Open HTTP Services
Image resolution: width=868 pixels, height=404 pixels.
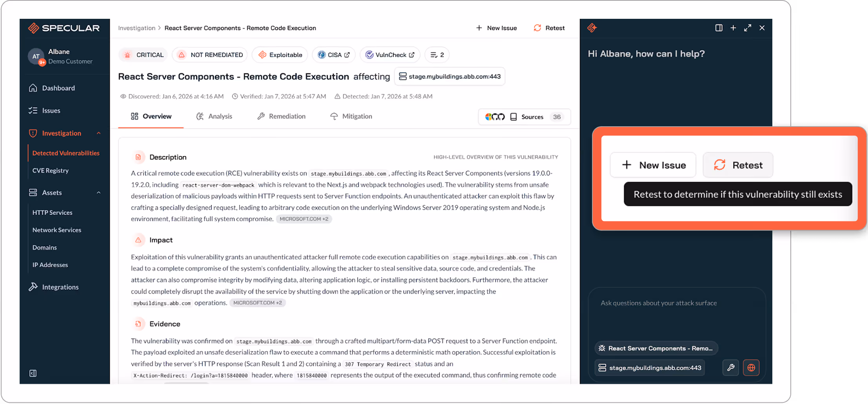(52, 212)
